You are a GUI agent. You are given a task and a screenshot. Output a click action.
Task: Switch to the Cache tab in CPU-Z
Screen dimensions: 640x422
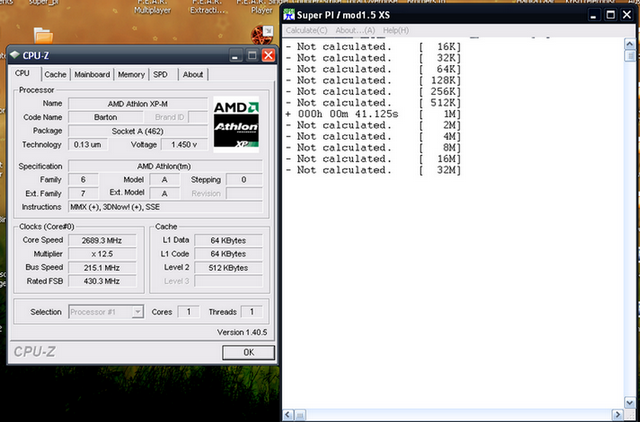[x=55, y=74]
